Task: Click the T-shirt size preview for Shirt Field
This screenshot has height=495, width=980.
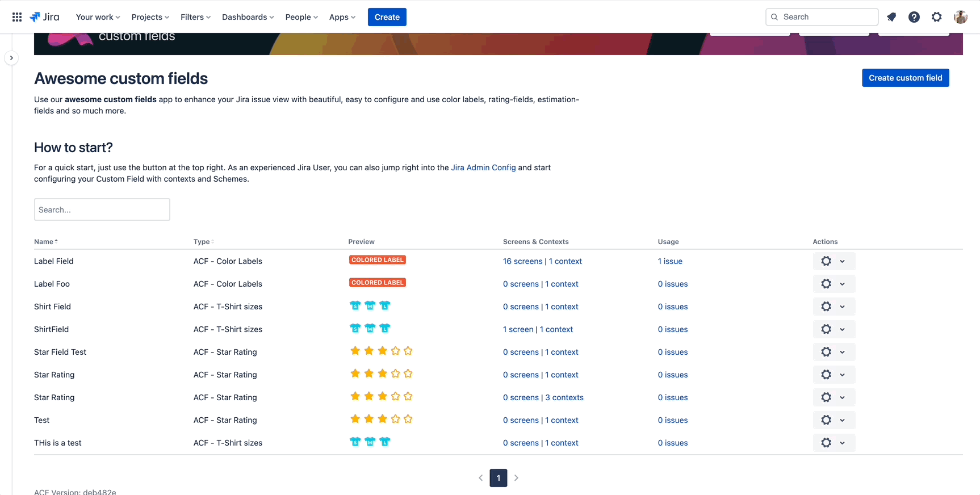Action: (370, 305)
